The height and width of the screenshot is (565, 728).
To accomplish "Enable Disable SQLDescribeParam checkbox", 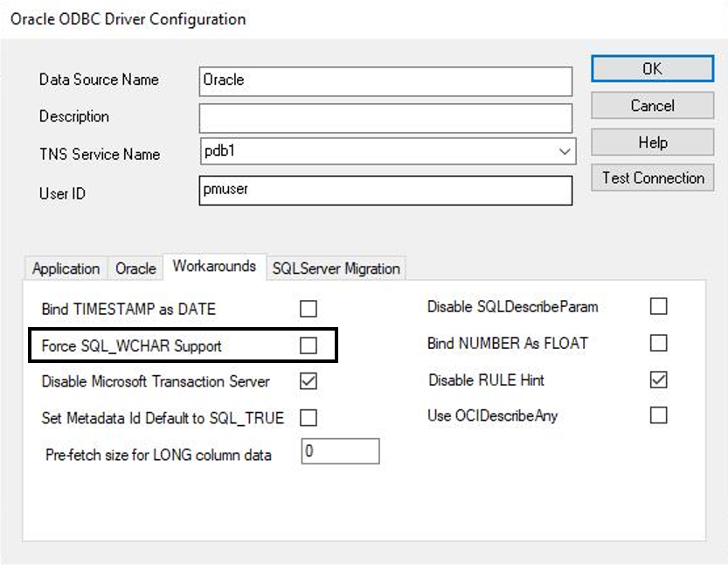I will [x=658, y=306].
